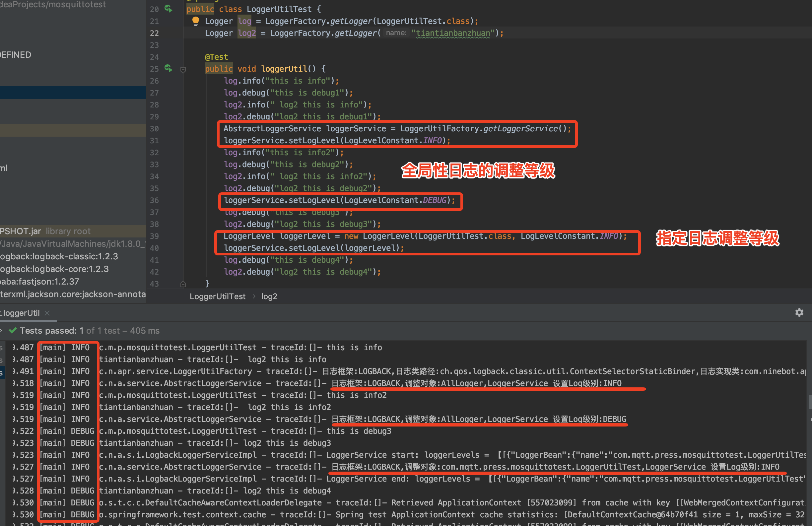Select jackson-annota library entry
The image size is (812, 526).
[73, 294]
